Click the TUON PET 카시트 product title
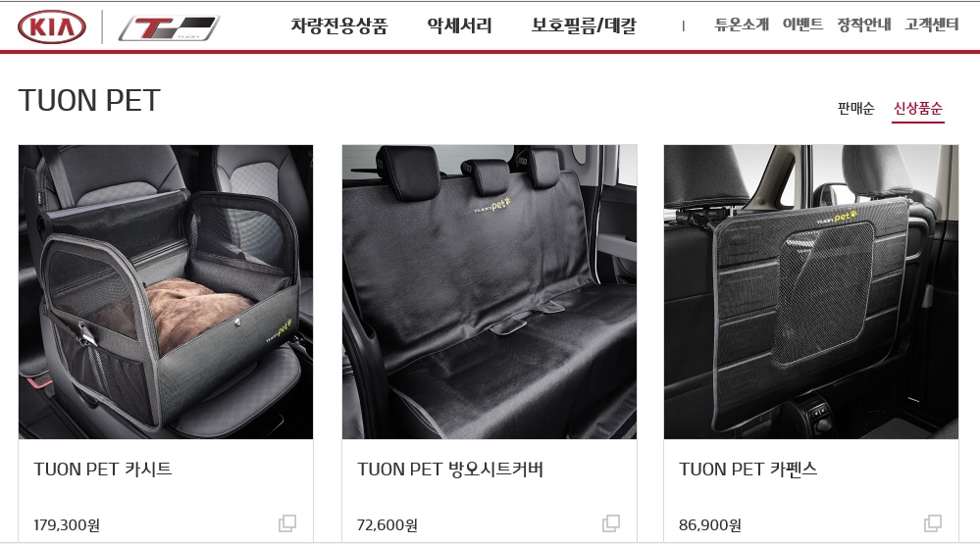The image size is (980, 544). (x=102, y=470)
